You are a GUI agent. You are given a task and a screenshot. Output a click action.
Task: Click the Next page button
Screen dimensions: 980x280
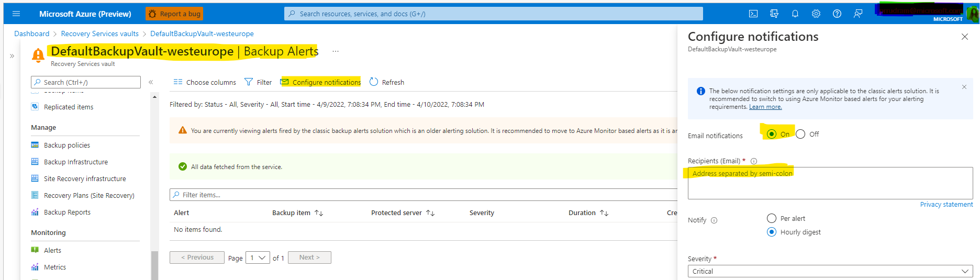click(x=309, y=257)
